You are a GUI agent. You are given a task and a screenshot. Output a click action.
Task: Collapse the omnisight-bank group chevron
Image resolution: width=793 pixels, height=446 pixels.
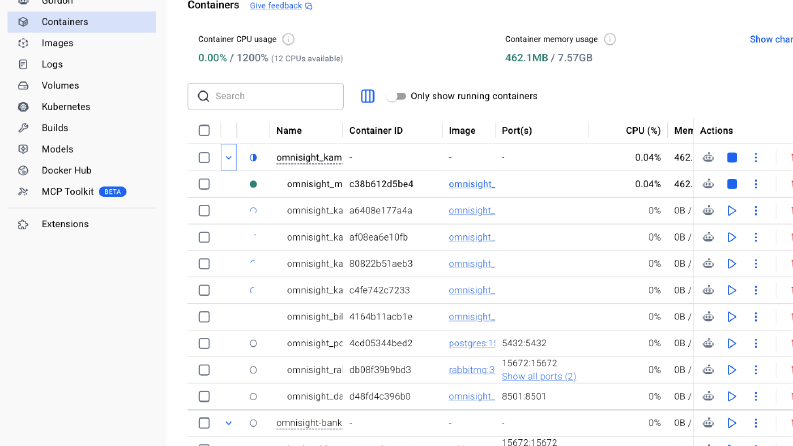pos(229,423)
